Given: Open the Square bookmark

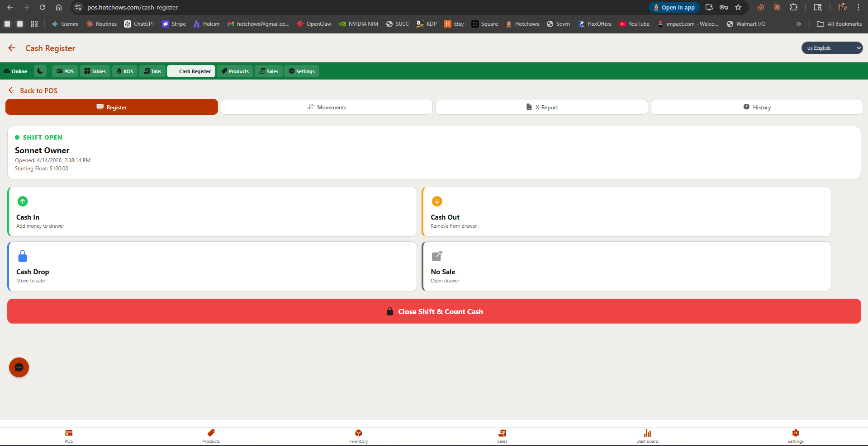Looking at the screenshot, I should point(485,24).
